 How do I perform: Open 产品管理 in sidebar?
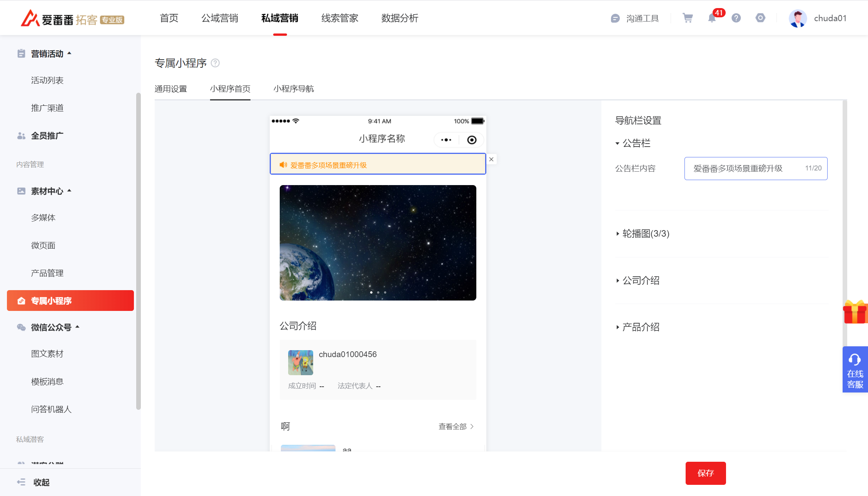coord(47,273)
